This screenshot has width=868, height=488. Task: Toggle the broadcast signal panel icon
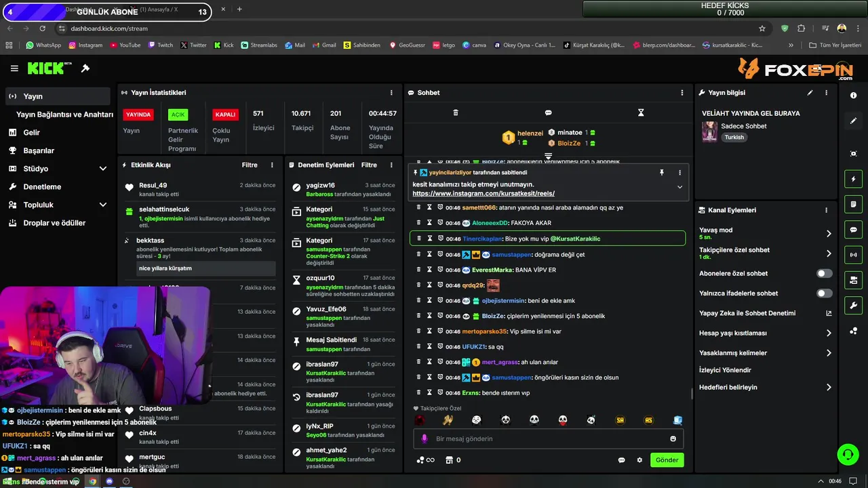point(853,255)
